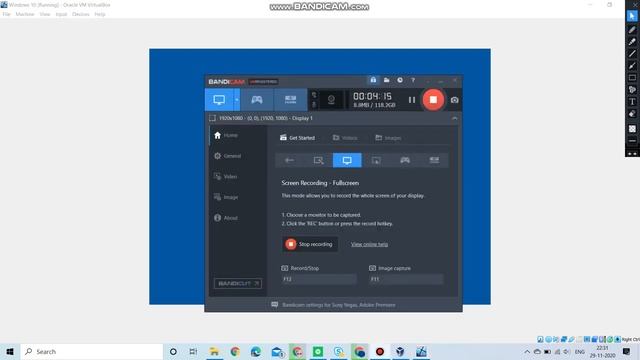The image size is (640, 360).
Task: Toggle the Record/Stop hotkey checkbox
Action: 284,268
